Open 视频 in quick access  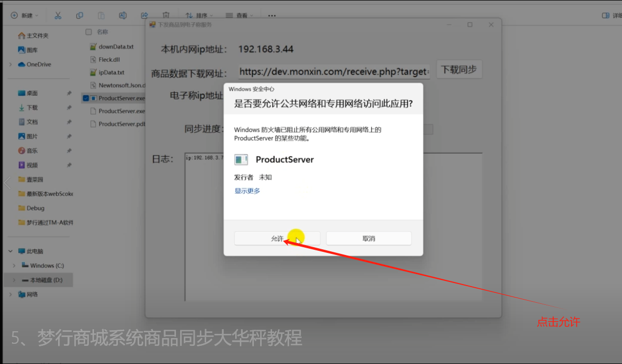click(x=28, y=165)
